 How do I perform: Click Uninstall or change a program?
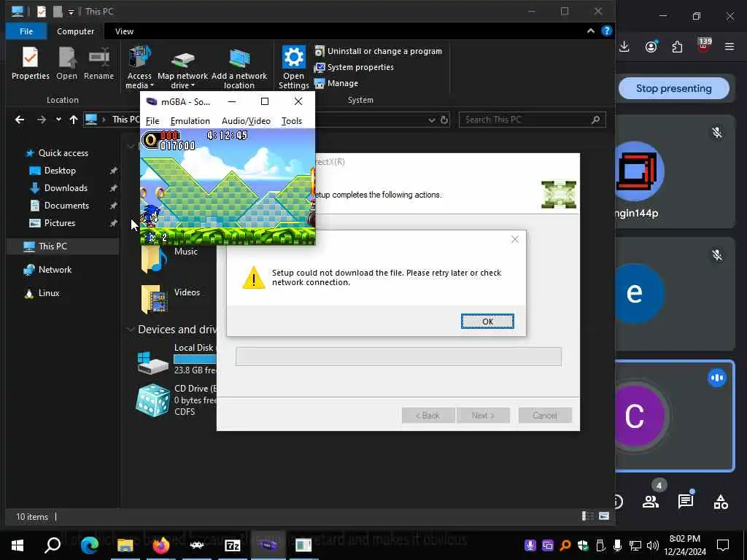[x=379, y=51]
